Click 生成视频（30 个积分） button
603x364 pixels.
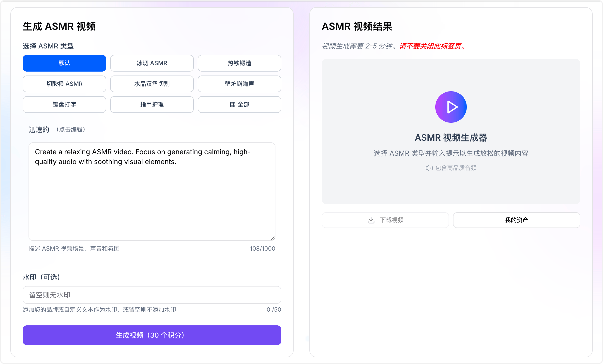pos(152,335)
